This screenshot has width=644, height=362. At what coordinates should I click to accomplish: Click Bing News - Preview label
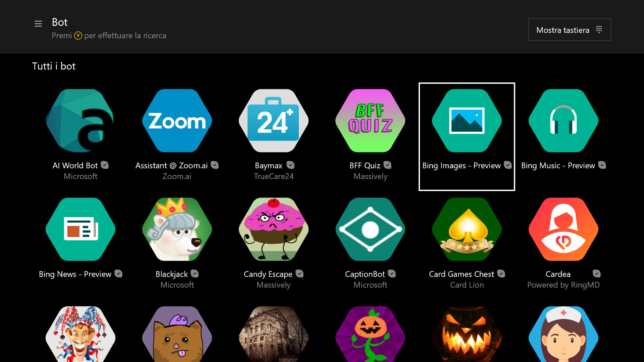click(75, 274)
